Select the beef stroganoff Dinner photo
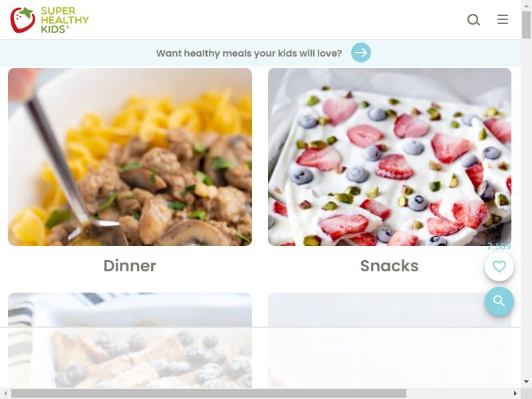This screenshot has height=399, width=532. point(130,157)
